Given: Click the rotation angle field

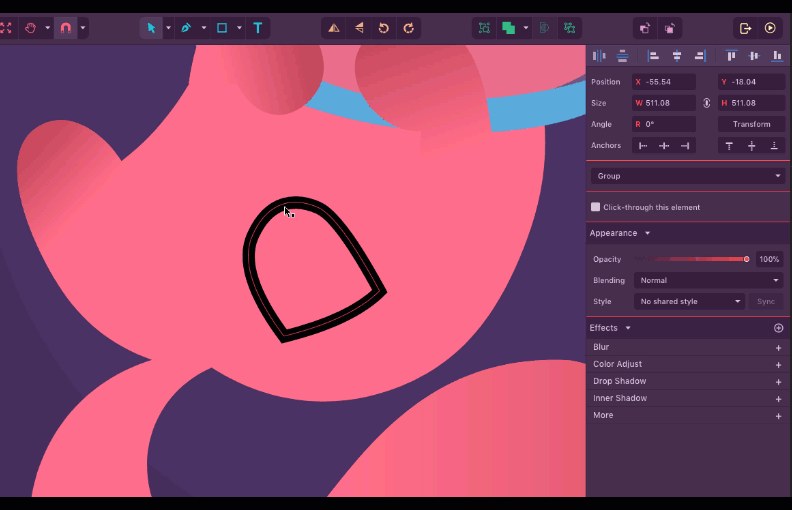Looking at the screenshot, I should pos(664,124).
